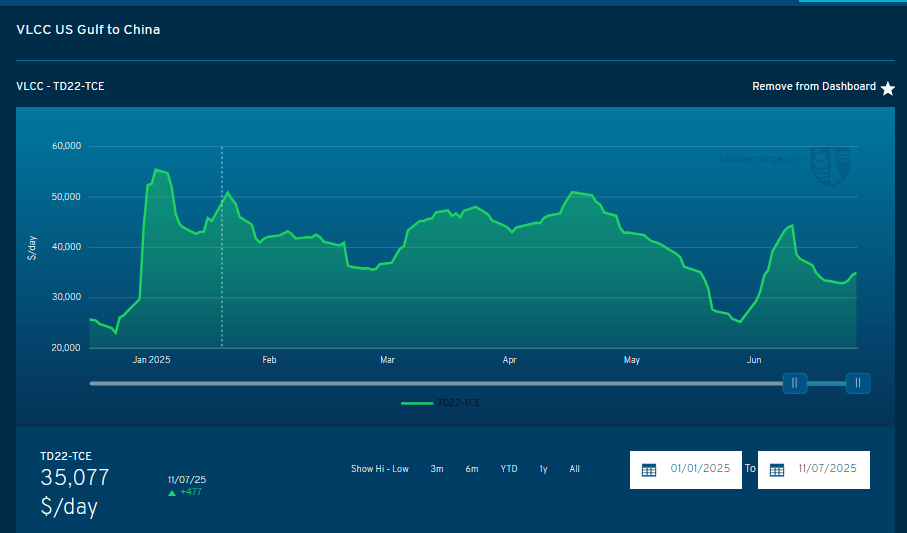The image size is (907, 533).
Task: Click the $/day y-axis title
Action: click(32, 248)
